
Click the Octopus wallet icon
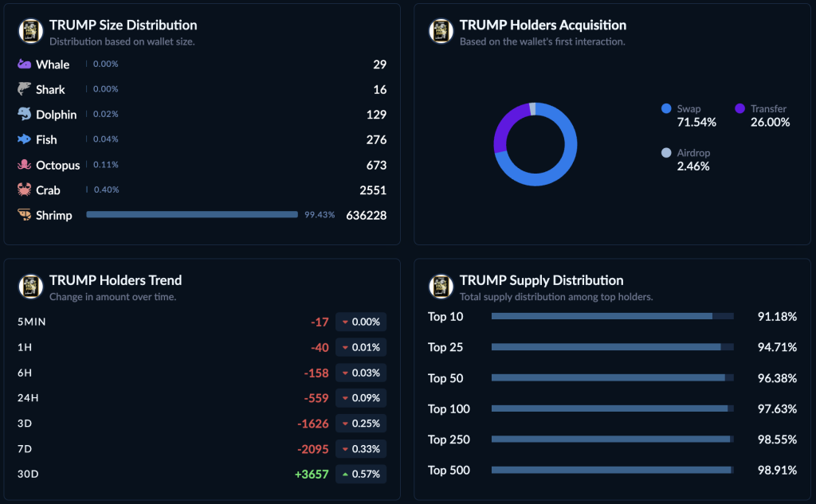click(24, 164)
